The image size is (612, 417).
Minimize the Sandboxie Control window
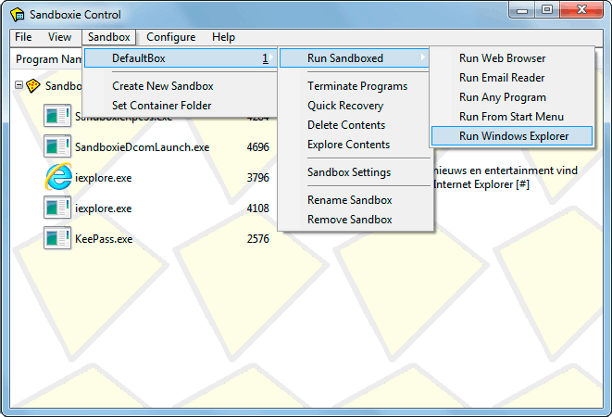522,10
